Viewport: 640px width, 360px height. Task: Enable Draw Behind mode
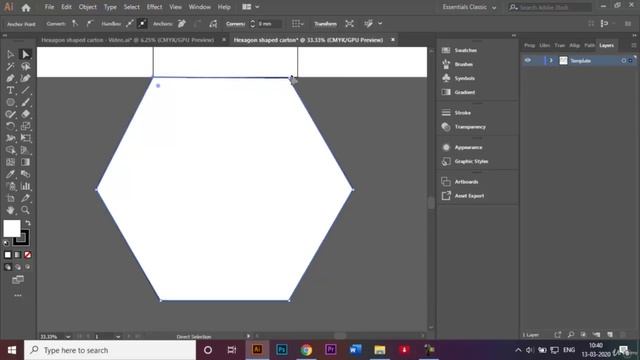pos(18,267)
